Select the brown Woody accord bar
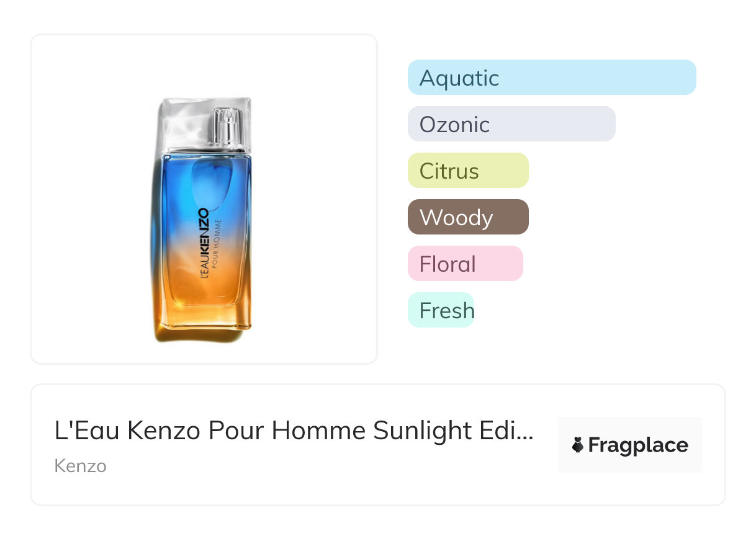 click(467, 217)
